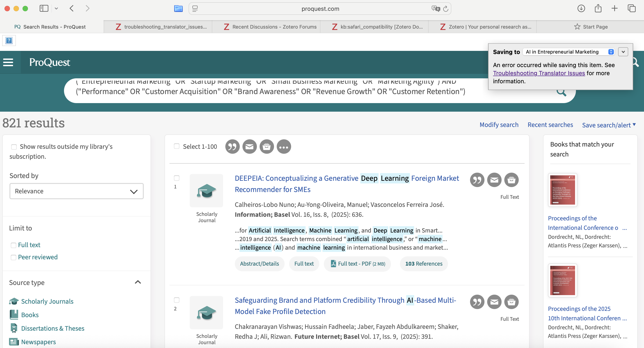Check the Select 1-100 checkbox
The width and height of the screenshot is (644, 348).
[176, 146]
